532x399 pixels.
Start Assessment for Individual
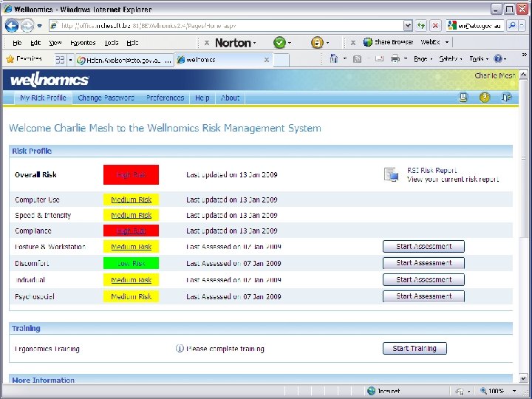click(423, 280)
